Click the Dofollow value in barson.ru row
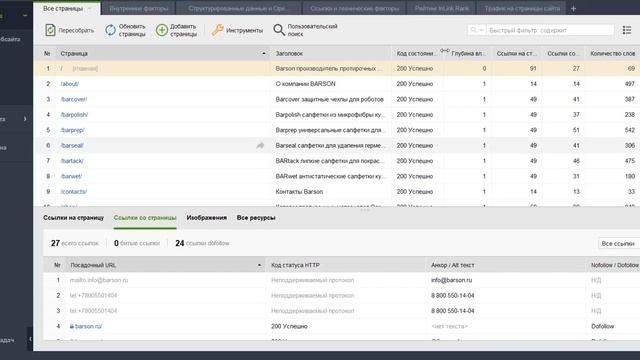The width and height of the screenshot is (640, 360). (x=602, y=326)
